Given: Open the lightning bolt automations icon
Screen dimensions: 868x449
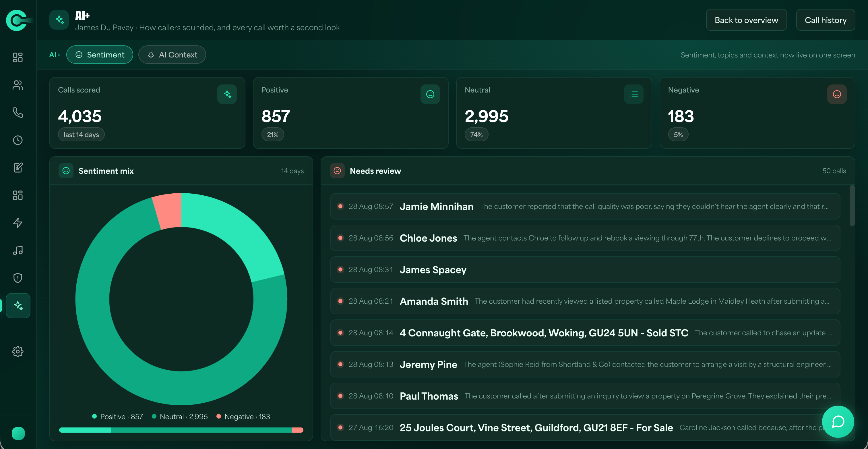Looking at the screenshot, I should click(18, 223).
